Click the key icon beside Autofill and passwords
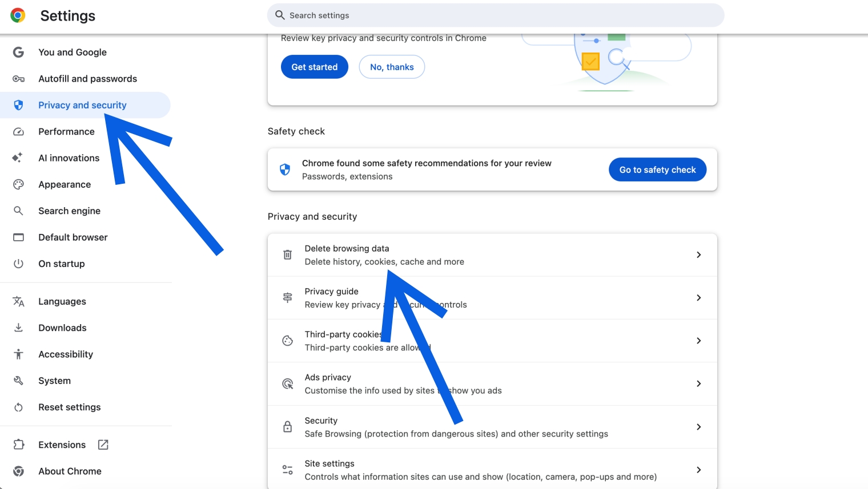 (18, 78)
